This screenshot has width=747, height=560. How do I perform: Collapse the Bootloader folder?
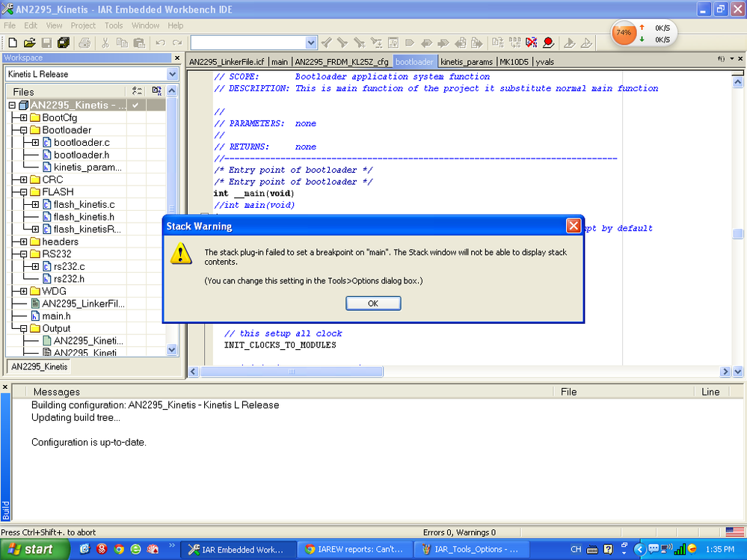pyautogui.click(x=23, y=130)
